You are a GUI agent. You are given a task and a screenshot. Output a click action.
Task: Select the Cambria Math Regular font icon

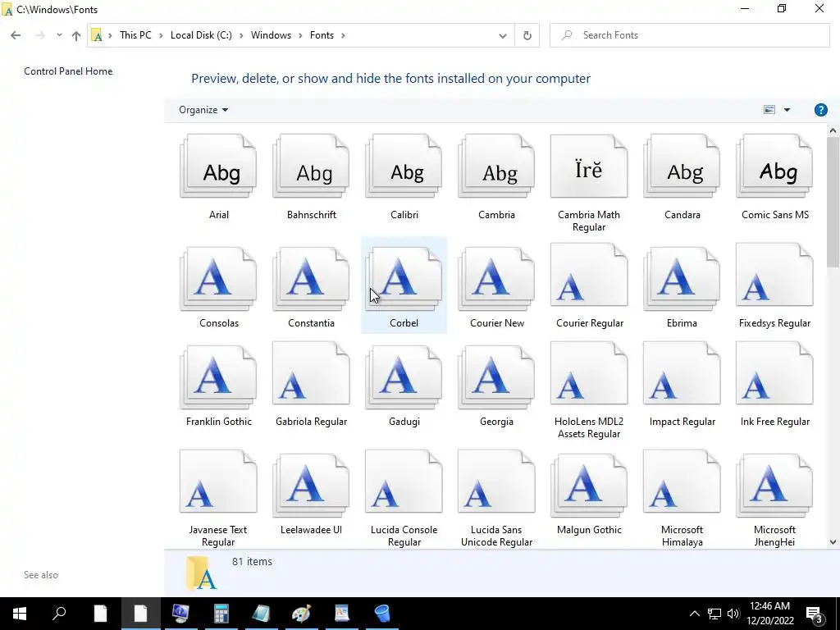pyautogui.click(x=589, y=167)
